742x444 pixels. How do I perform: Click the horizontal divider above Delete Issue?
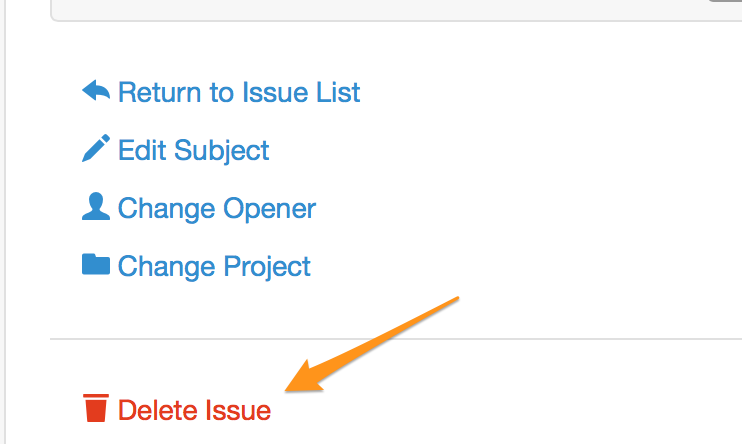(x=400, y=339)
